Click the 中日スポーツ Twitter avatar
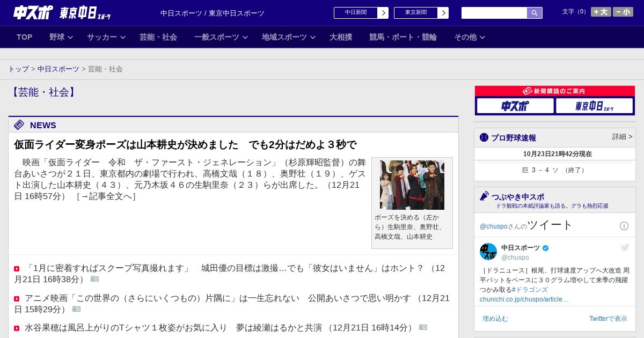The width and height of the screenshot is (644, 338). click(x=488, y=252)
